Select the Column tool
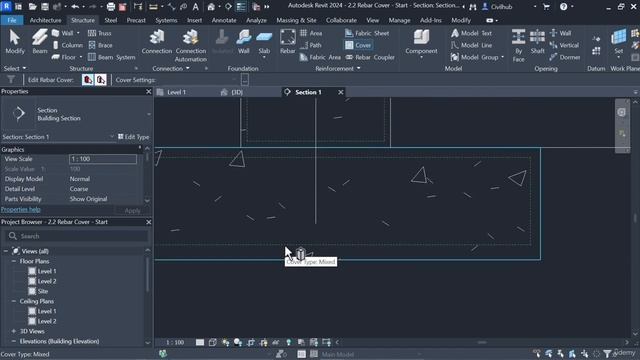Image resolution: width=640 pixels, height=360 pixels. click(x=68, y=45)
